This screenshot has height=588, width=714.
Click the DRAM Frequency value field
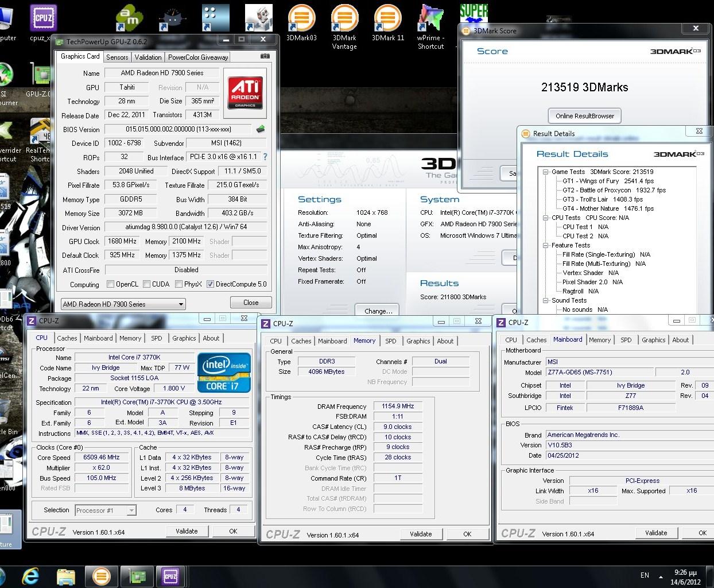pyautogui.click(x=398, y=406)
